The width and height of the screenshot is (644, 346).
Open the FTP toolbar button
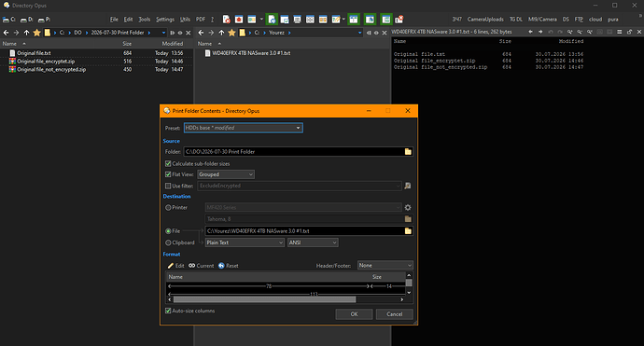click(x=579, y=20)
